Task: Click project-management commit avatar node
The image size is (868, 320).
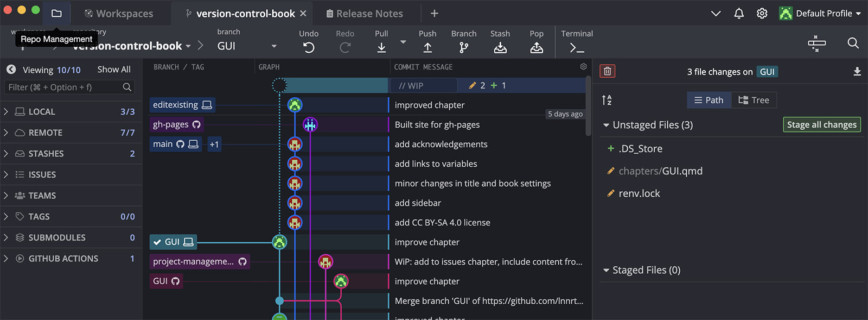Action: pyautogui.click(x=325, y=261)
